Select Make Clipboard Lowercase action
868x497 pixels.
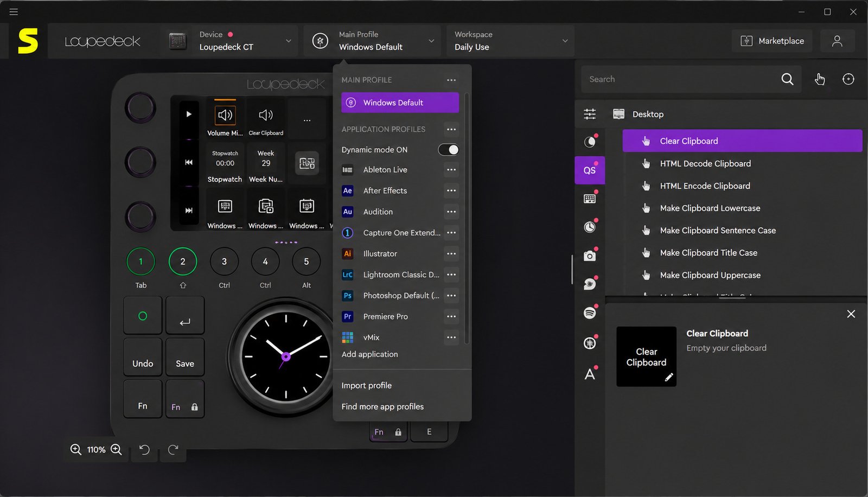click(742, 208)
